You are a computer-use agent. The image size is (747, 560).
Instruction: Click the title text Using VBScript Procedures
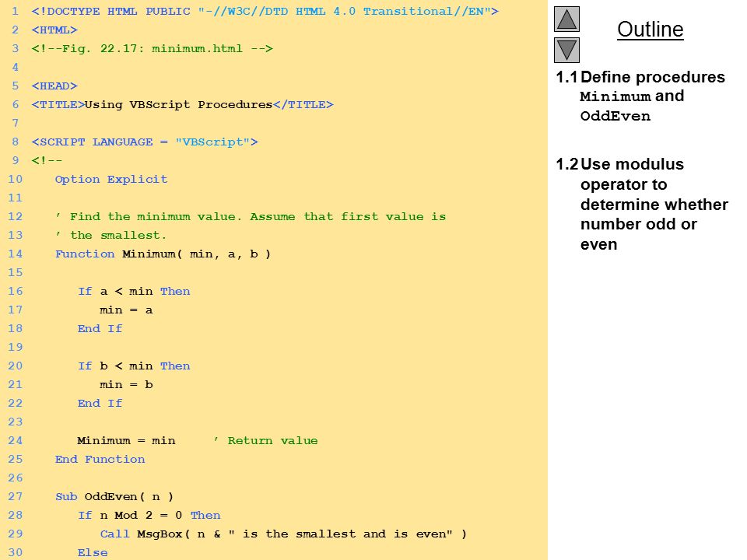(x=178, y=105)
